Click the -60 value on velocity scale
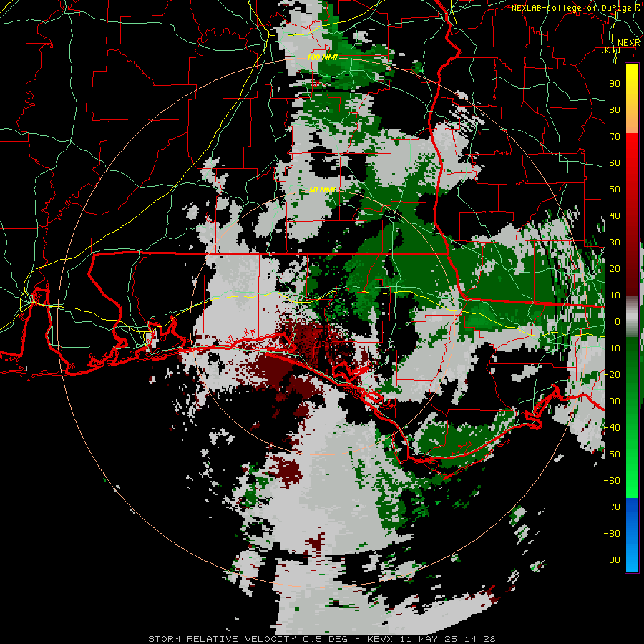Viewport: 644px width, 644px height. [x=612, y=481]
